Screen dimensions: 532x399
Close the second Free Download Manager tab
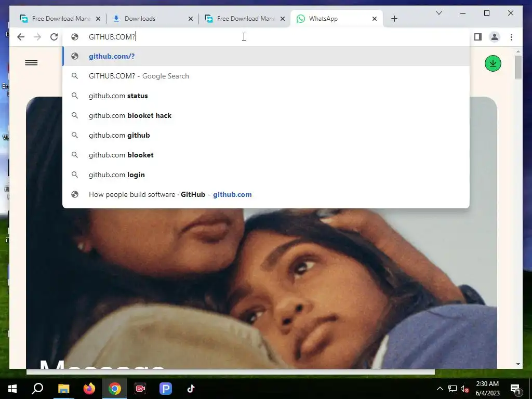pos(283,19)
